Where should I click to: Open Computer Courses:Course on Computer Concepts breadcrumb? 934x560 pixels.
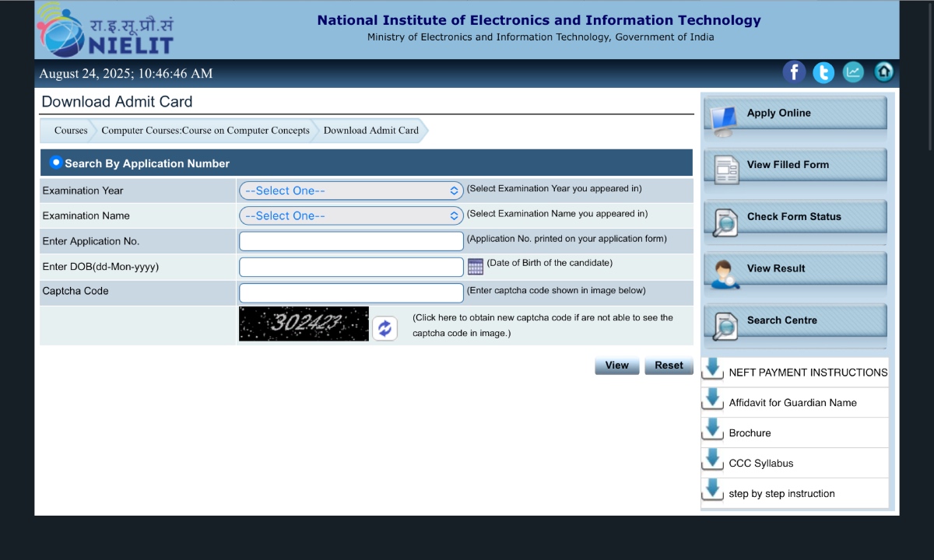click(x=205, y=131)
